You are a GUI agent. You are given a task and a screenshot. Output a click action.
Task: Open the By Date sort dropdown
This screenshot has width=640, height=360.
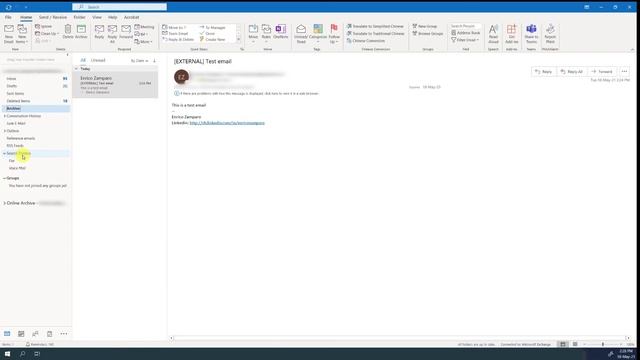coord(139,60)
